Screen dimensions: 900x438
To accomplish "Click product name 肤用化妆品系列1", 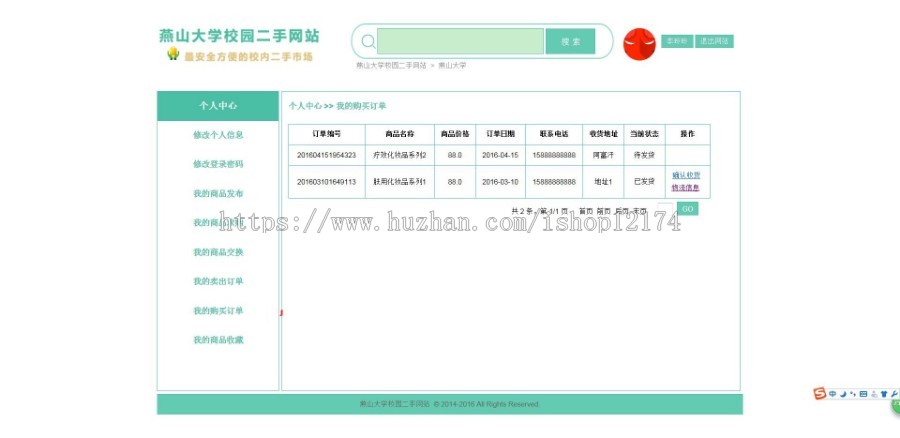I will [x=400, y=182].
